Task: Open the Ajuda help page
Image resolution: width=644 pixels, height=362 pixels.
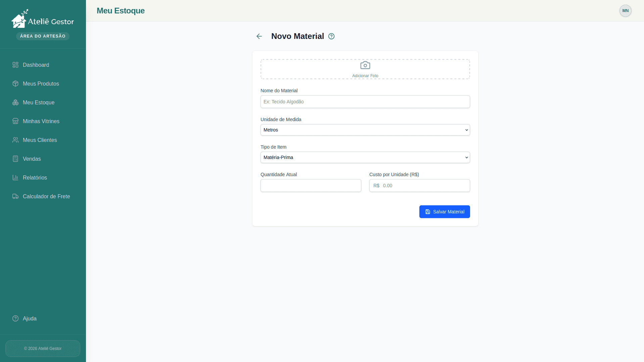Action: coord(30,318)
